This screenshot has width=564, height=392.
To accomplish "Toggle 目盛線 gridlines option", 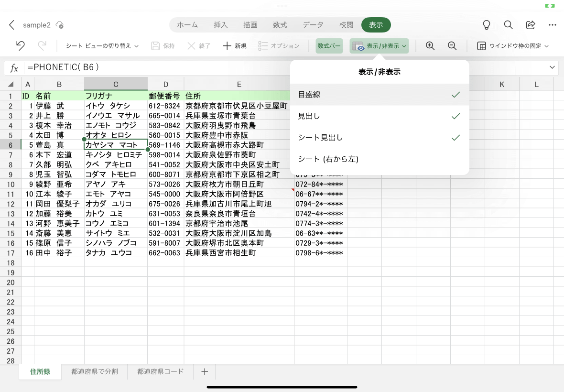I will click(380, 95).
